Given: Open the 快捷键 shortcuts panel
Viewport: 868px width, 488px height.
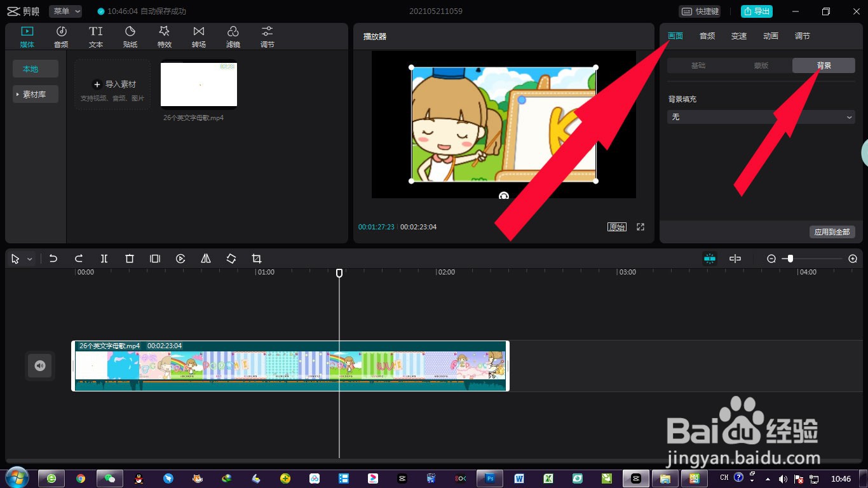Looking at the screenshot, I should tap(700, 11).
